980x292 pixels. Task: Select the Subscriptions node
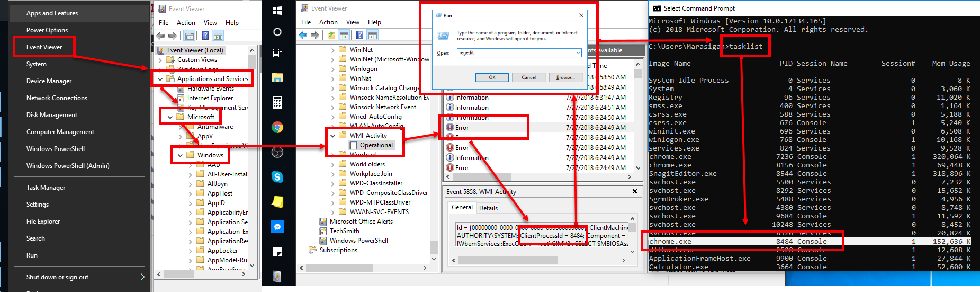(338, 250)
